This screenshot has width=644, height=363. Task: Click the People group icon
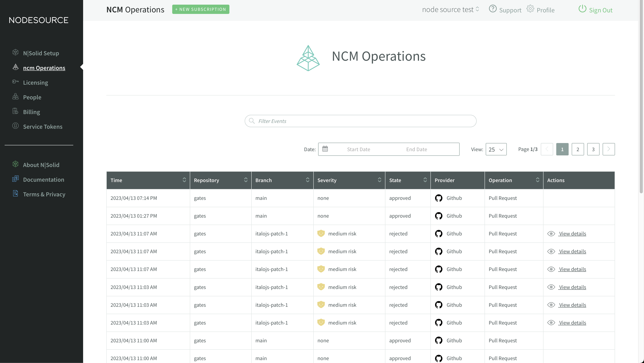[x=15, y=96]
